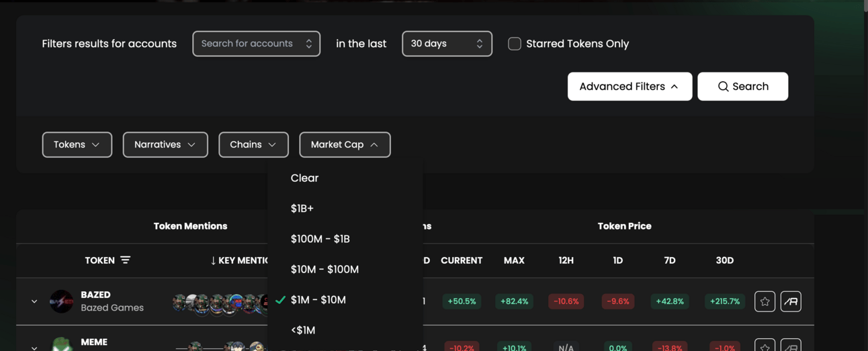Collapse the Advanced Filters button
Screen dimensions: 868x351
pyautogui.click(x=630, y=87)
